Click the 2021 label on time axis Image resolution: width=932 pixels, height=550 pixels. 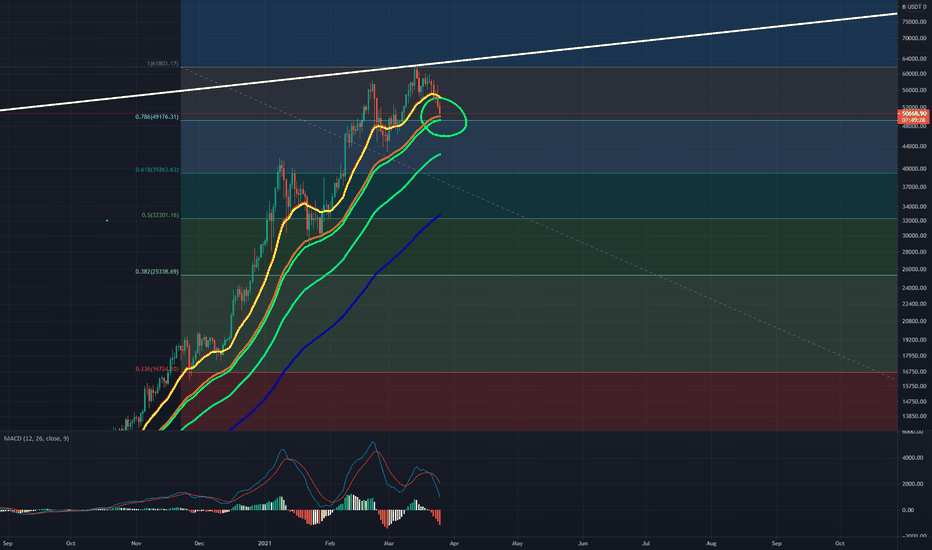click(265, 543)
